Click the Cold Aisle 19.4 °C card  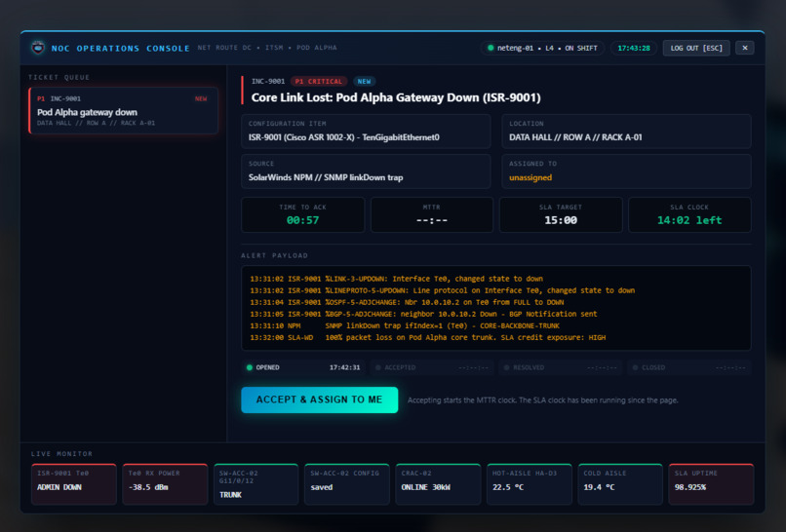[620, 484]
